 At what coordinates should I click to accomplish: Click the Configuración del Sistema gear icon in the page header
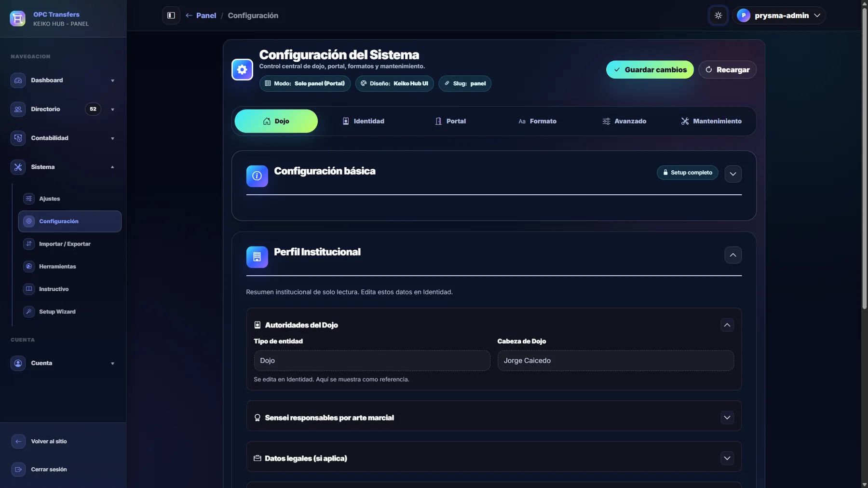[242, 70]
